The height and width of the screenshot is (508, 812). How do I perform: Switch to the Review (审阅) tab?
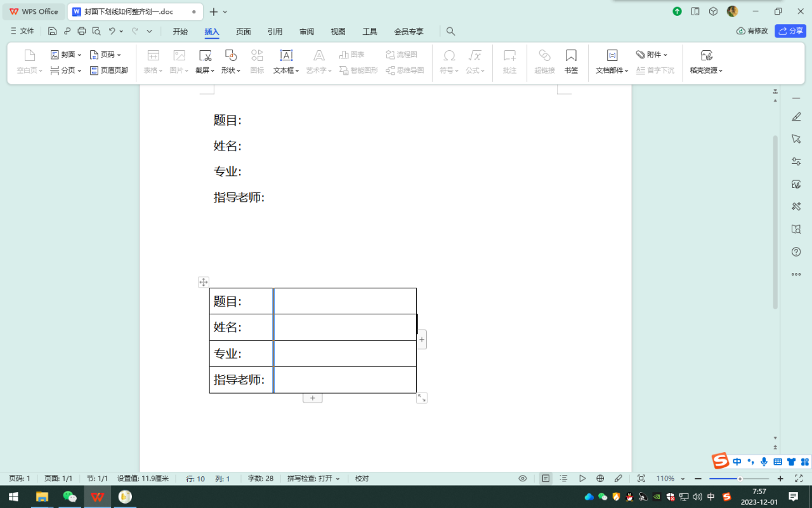pyautogui.click(x=306, y=31)
